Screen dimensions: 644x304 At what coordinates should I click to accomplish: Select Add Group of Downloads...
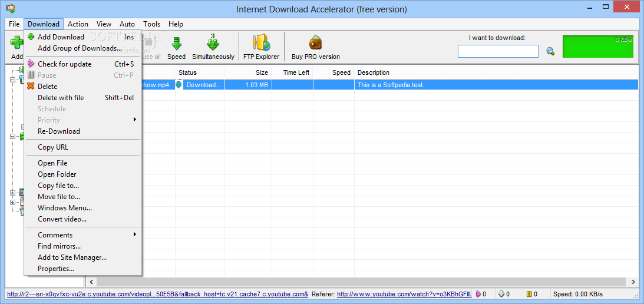(83, 48)
